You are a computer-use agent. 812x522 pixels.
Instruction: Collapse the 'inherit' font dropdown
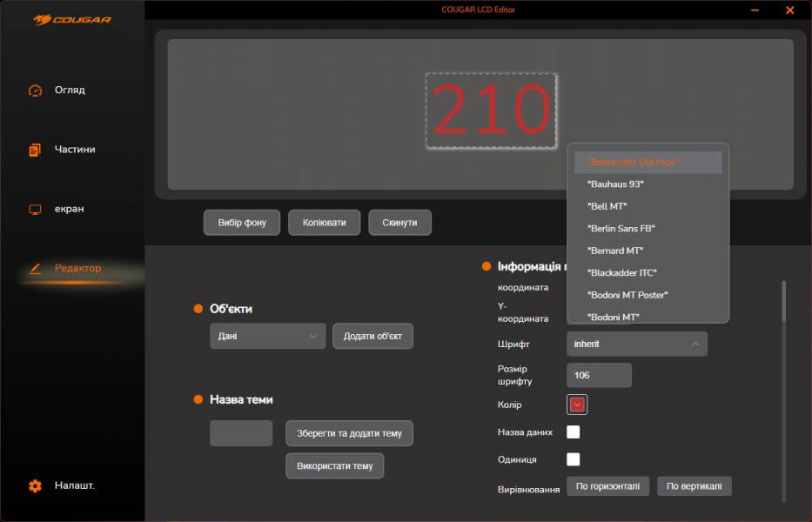[x=636, y=344]
